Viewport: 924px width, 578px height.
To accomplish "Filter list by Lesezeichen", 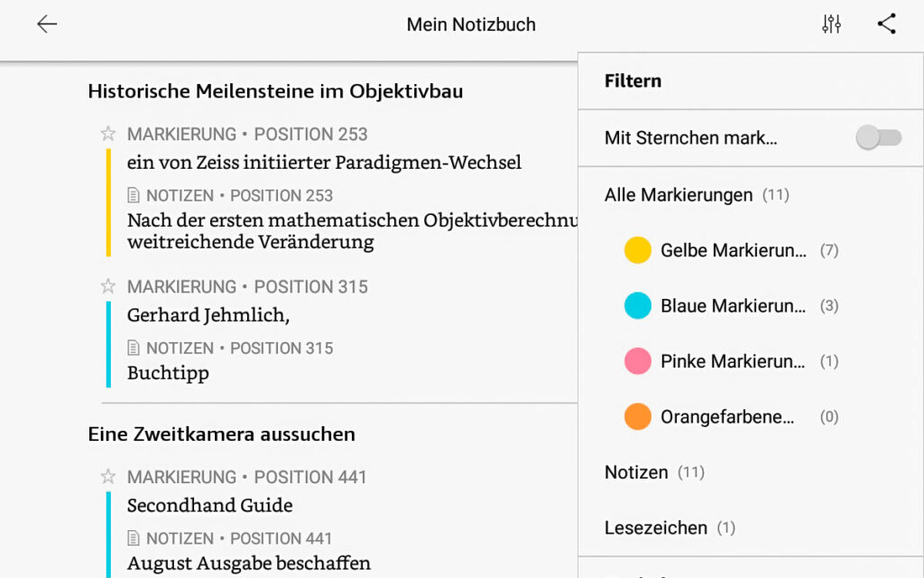I will click(x=658, y=527).
